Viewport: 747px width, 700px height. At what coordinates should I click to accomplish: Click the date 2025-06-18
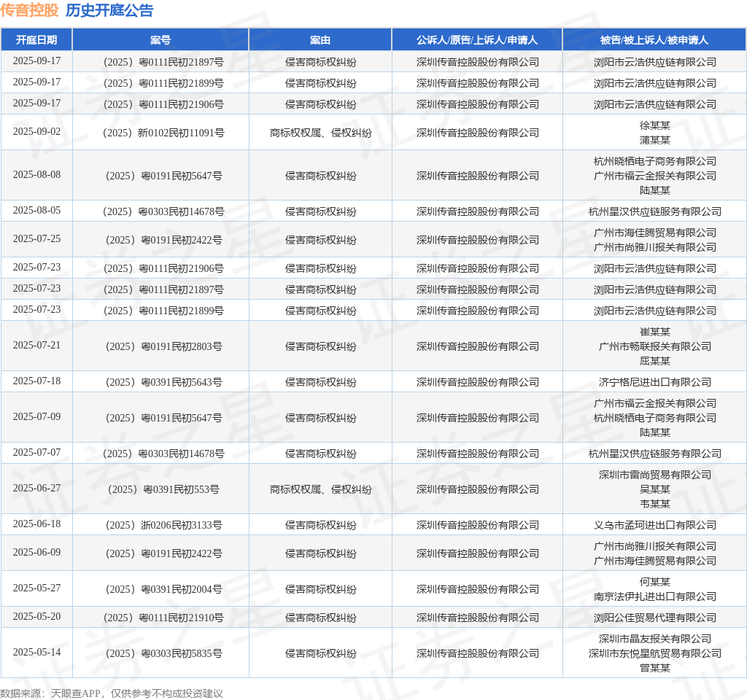36,524
